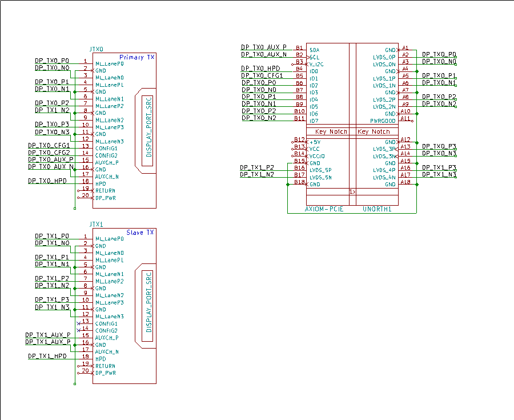Click the JTX0 component reference label
The width and height of the screenshot is (514, 420).
97,50
